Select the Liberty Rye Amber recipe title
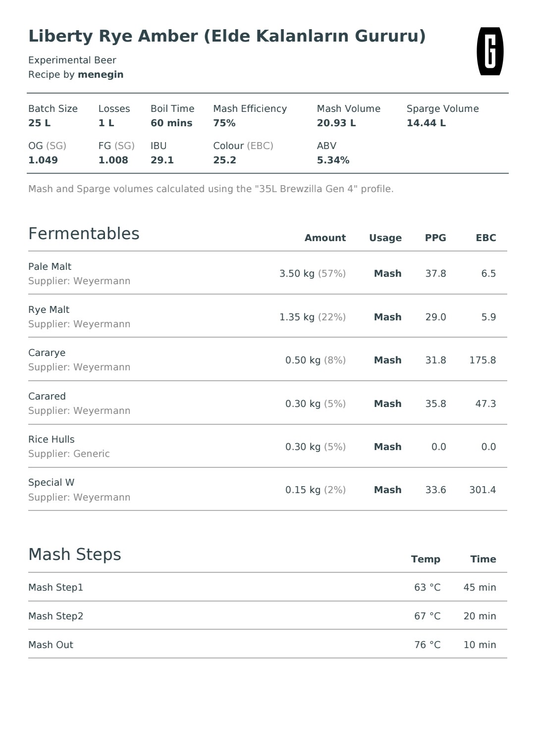The width and height of the screenshot is (535, 756). [227, 36]
